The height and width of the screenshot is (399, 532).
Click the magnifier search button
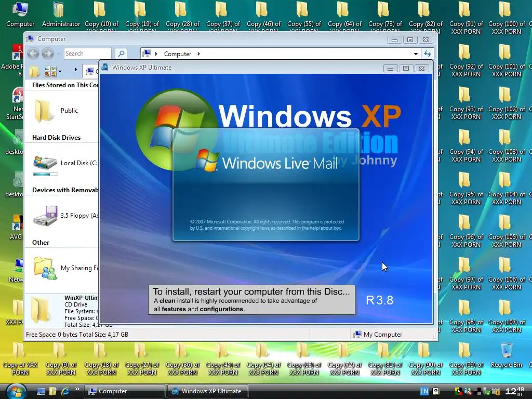click(x=121, y=54)
